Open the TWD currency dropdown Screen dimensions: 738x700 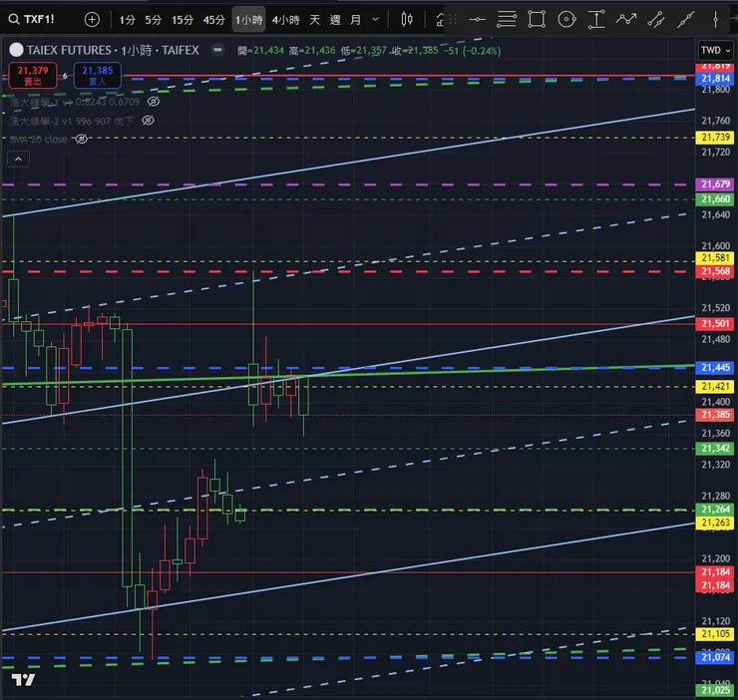point(715,50)
